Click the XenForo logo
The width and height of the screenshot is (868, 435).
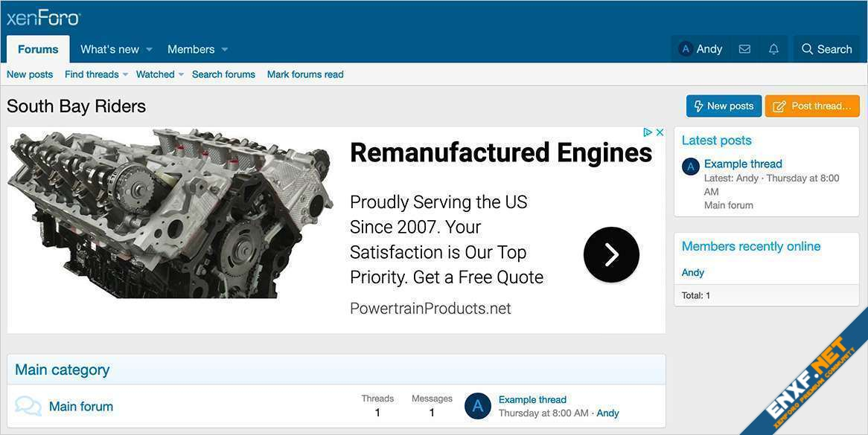(x=43, y=18)
